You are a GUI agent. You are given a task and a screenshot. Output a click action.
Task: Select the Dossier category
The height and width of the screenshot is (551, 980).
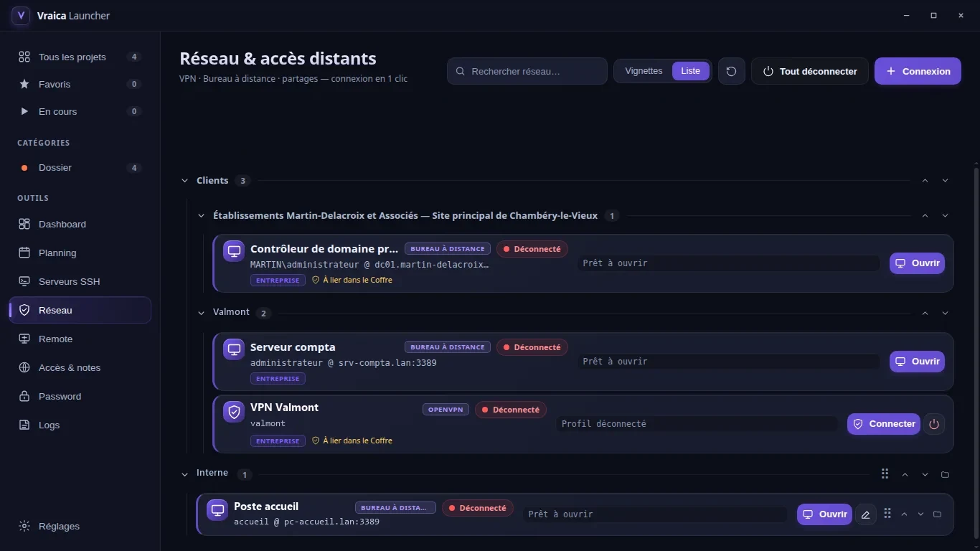[80, 167]
